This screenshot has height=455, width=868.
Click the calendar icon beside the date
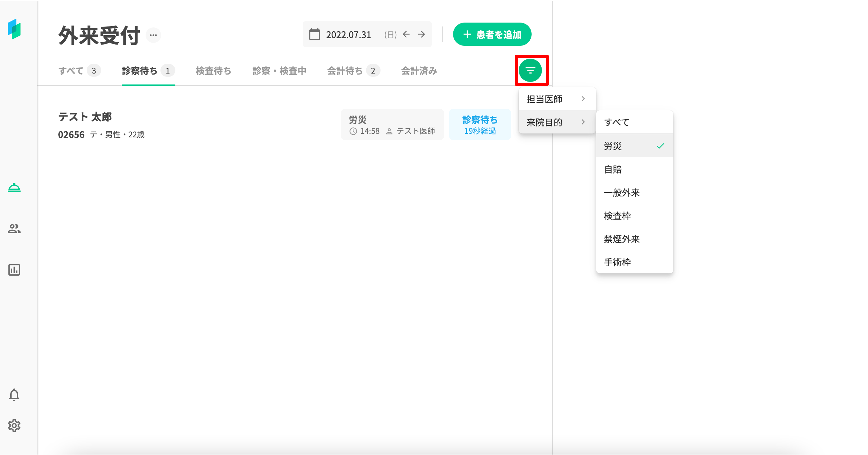pyautogui.click(x=314, y=34)
